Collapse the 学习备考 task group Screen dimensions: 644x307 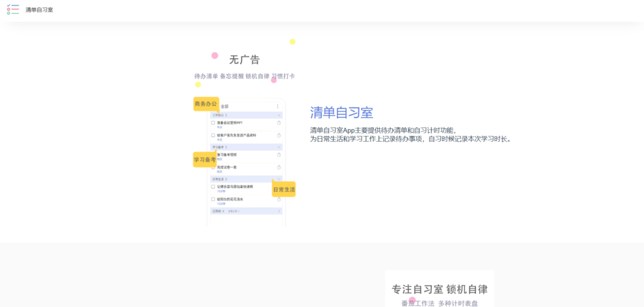pos(279,147)
